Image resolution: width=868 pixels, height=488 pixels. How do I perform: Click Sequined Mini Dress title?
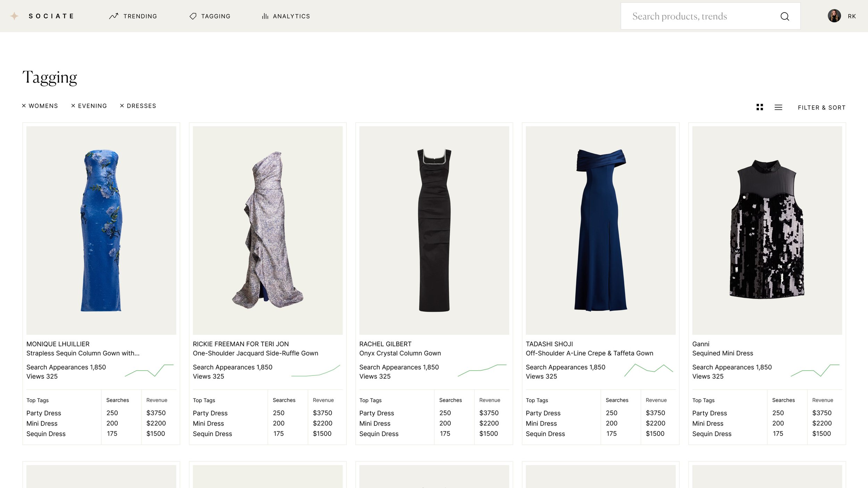pos(723,353)
